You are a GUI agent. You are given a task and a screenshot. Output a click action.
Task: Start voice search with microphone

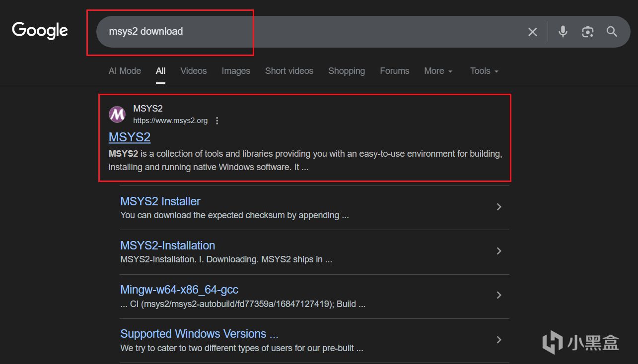(563, 32)
